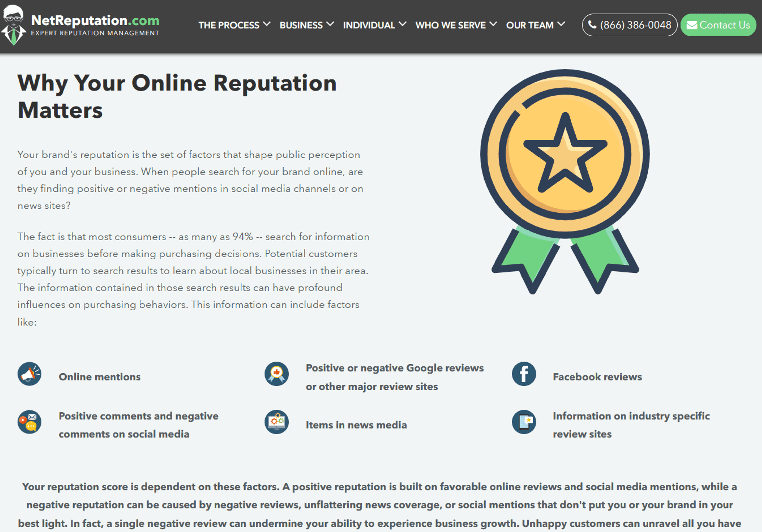Select the 'Online mentions' text

click(x=100, y=377)
